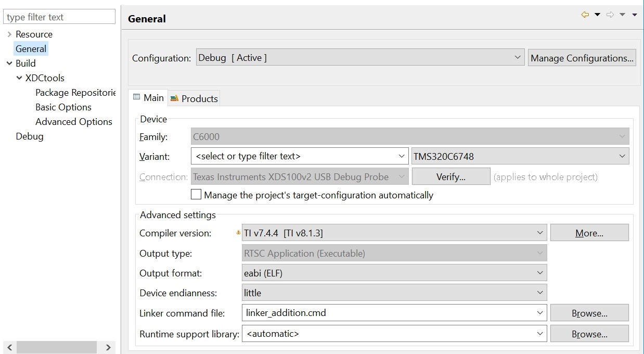
Task: Open the Device endianness dropdown
Action: 394,293
